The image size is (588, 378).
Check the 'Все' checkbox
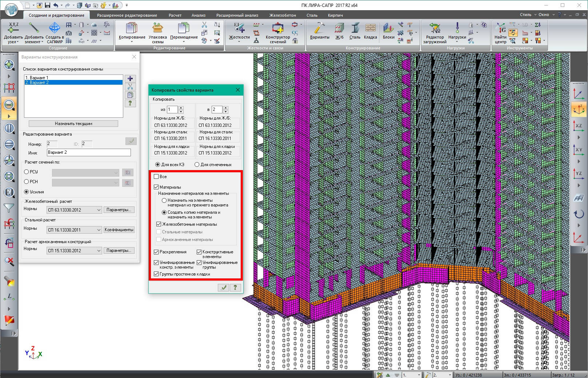[156, 177]
